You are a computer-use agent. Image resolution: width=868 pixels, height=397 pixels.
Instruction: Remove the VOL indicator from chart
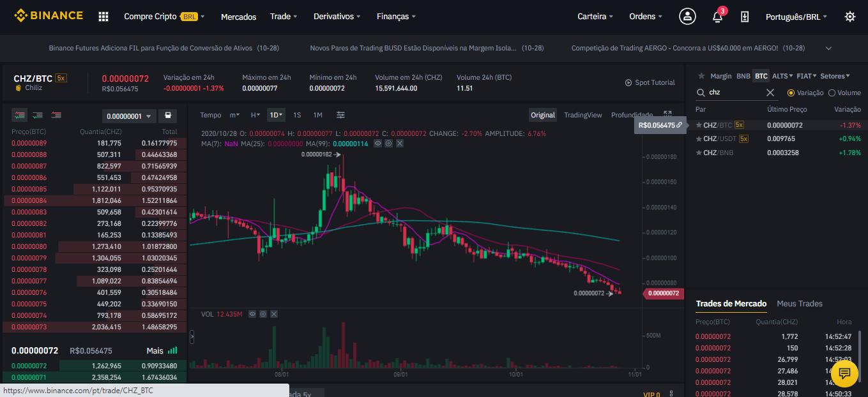point(275,314)
